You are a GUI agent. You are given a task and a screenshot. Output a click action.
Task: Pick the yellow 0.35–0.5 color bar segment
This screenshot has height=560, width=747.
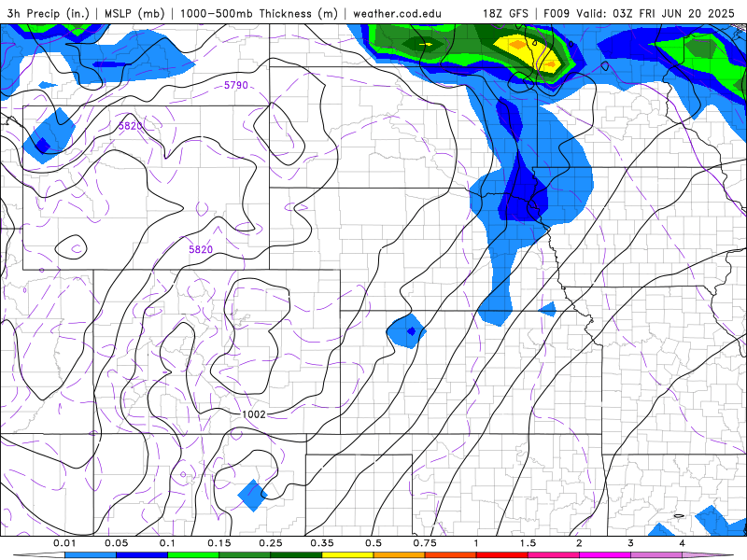coord(347,555)
